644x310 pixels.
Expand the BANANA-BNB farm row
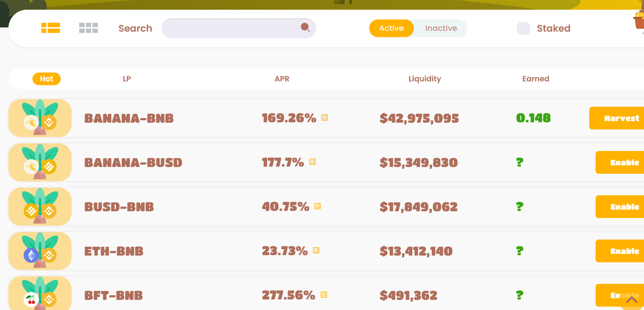pos(129,118)
